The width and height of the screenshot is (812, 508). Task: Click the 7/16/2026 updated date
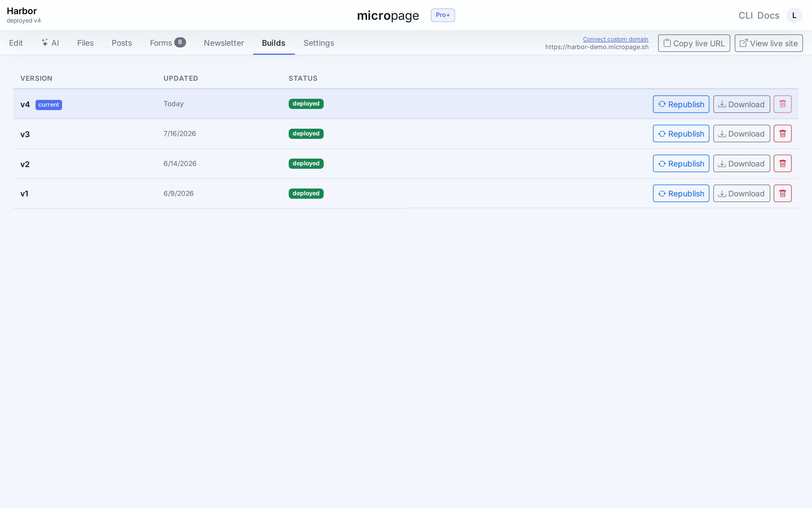[180, 134]
